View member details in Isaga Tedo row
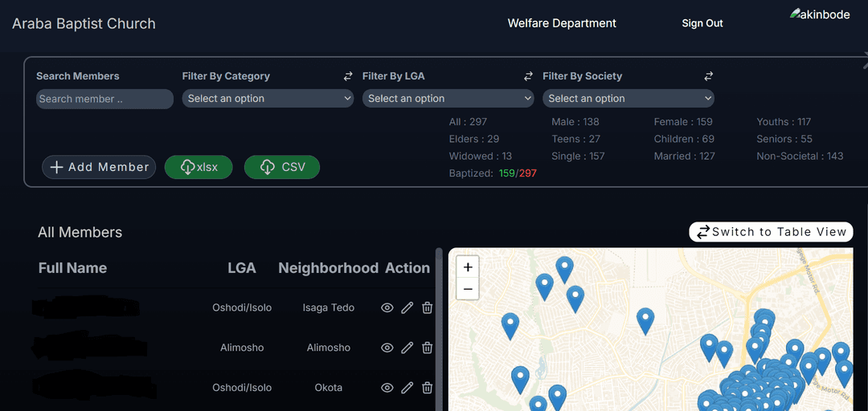 pyautogui.click(x=387, y=307)
